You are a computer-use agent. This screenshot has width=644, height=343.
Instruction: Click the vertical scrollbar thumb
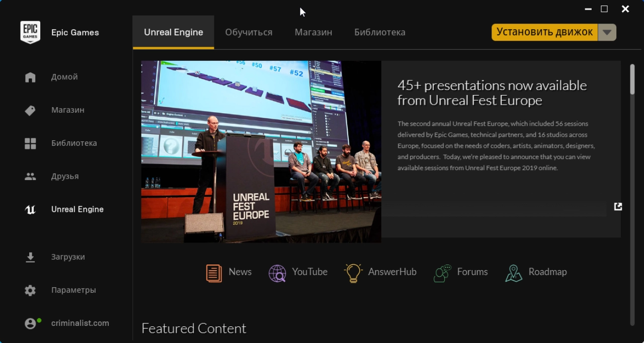[x=632, y=79]
